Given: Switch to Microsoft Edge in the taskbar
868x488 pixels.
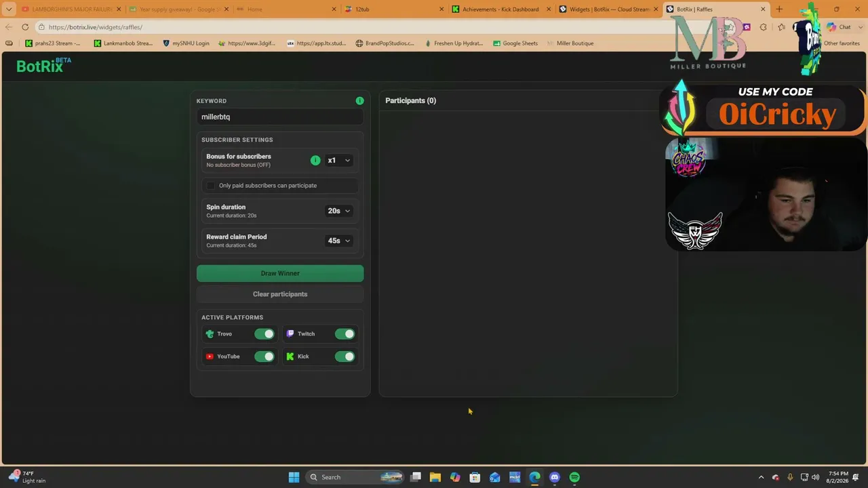Looking at the screenshot, I should point(535,477).
